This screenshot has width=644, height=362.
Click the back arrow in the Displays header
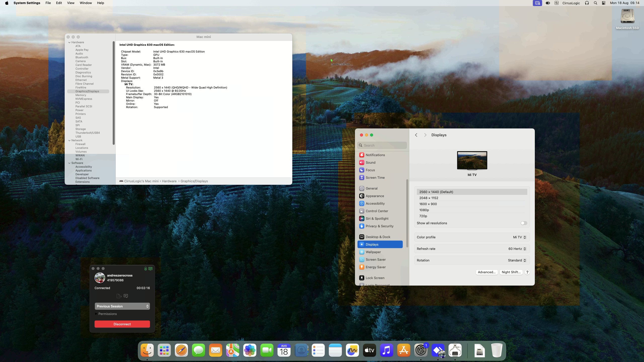point(416,135)
